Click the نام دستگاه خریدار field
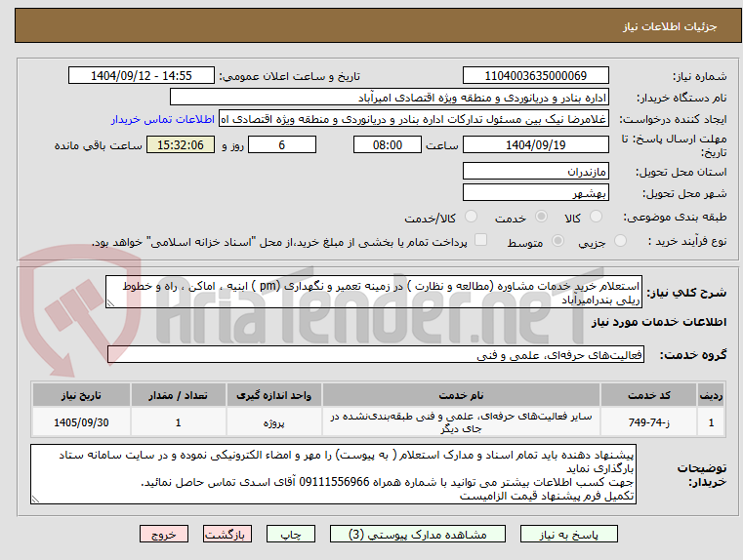Screen dimensions: 743x560 (389, 98)
